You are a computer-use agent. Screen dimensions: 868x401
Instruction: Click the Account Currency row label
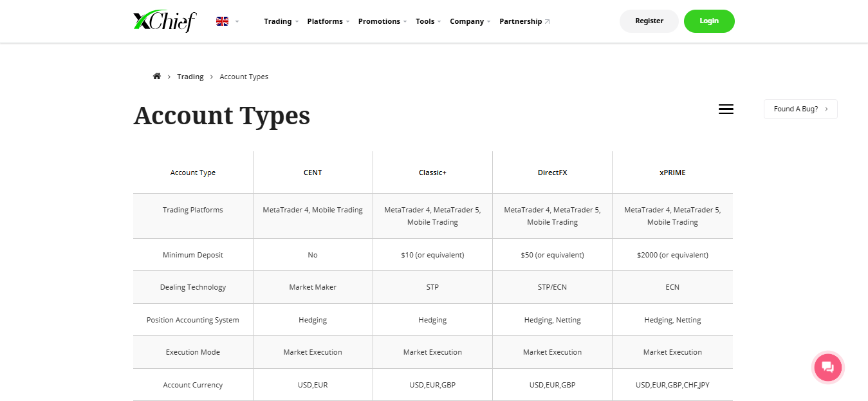[193, 385]
